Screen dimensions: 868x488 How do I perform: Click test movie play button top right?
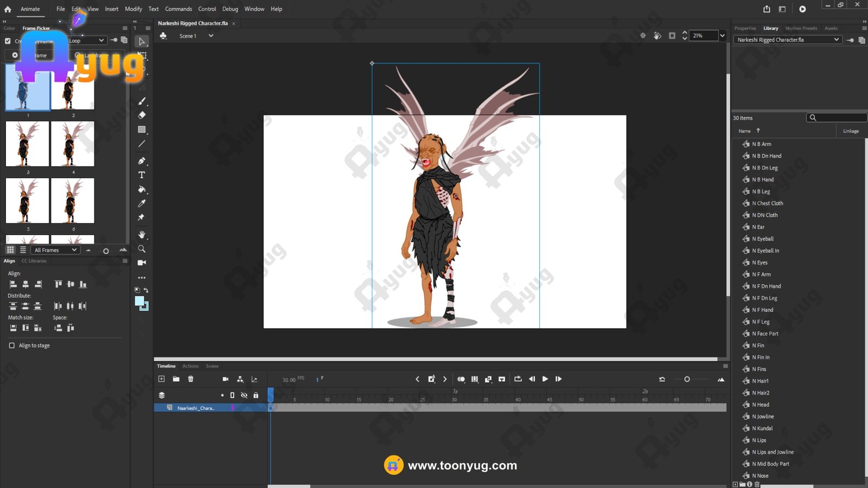(x=802, y=9)
